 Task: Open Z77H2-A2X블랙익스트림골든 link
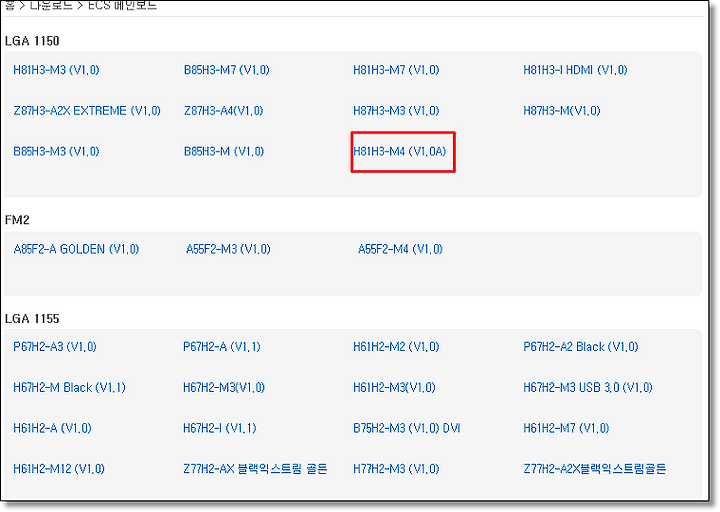click(x=594, y=469)
